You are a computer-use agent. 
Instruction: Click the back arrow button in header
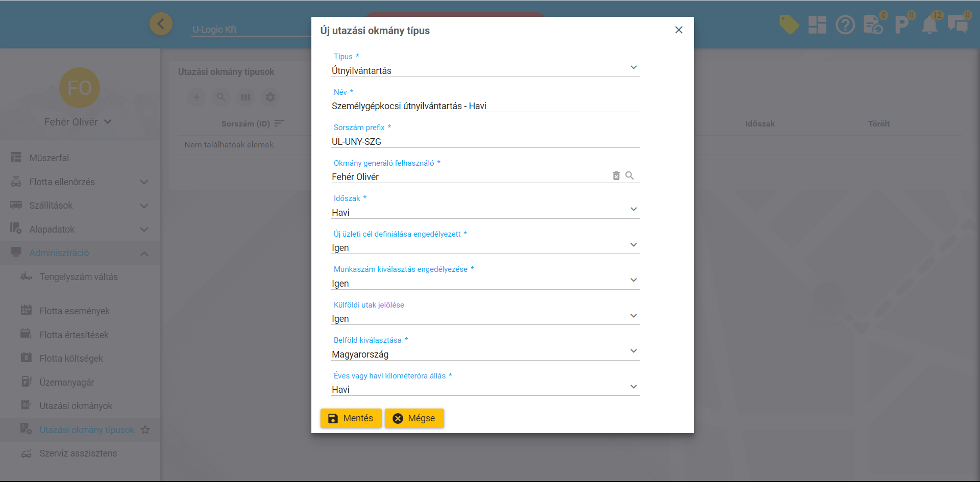(161, 24)
